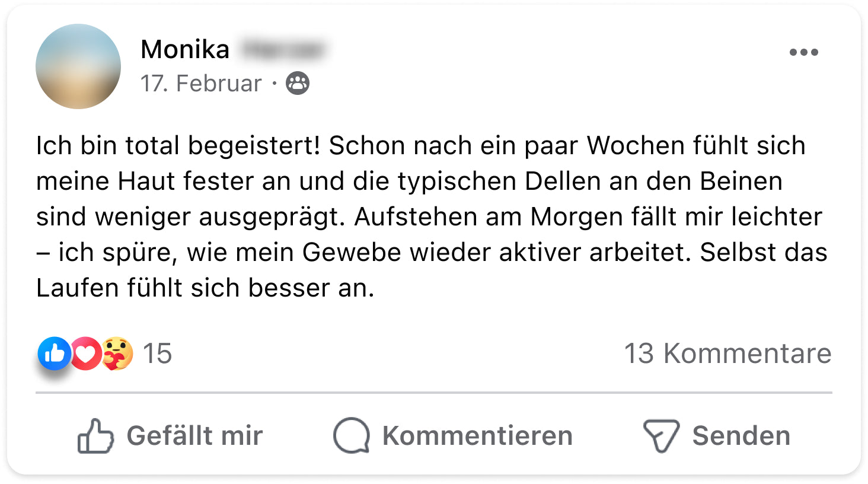
Task: Click the blue thumbs-up reaction icon
Action: [x=55, y=354]
